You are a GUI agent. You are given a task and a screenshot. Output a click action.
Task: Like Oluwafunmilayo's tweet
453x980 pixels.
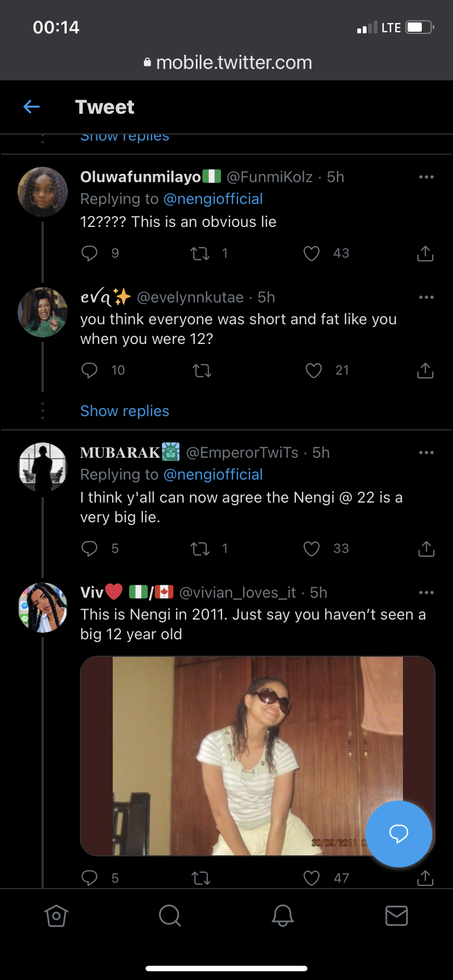click(312, 253)
